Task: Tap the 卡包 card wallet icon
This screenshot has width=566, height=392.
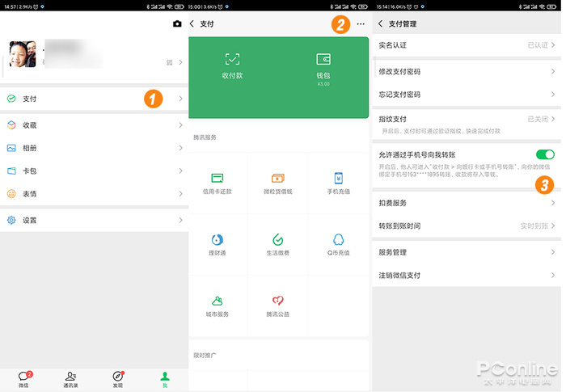Action: click(x=11, y=171)
